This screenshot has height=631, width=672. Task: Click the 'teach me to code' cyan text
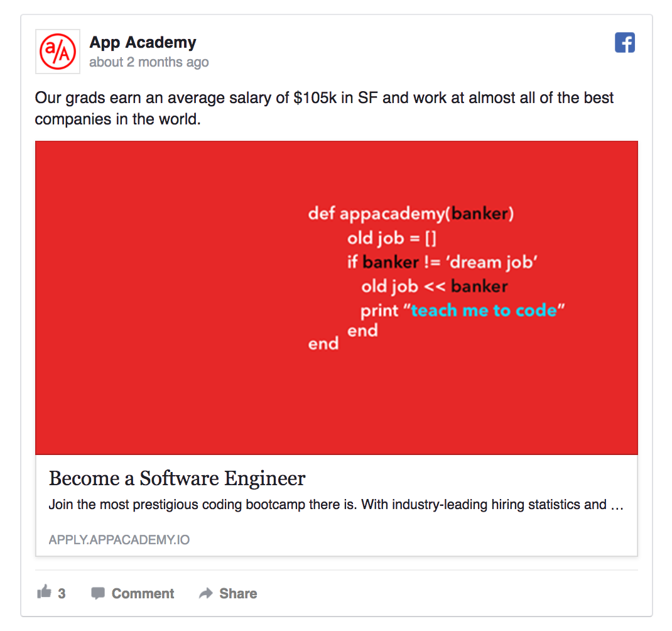pos(484,310)
